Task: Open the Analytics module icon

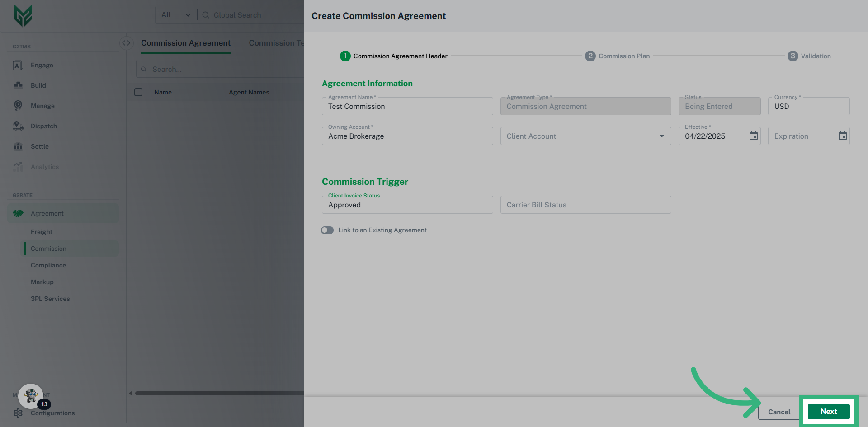Action: coord(18,167)
